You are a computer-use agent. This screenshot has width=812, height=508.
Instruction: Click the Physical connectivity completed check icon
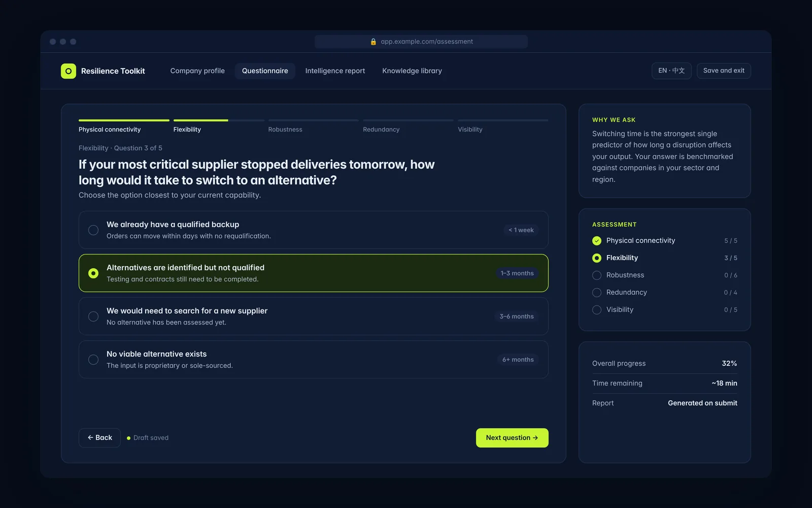597,241
